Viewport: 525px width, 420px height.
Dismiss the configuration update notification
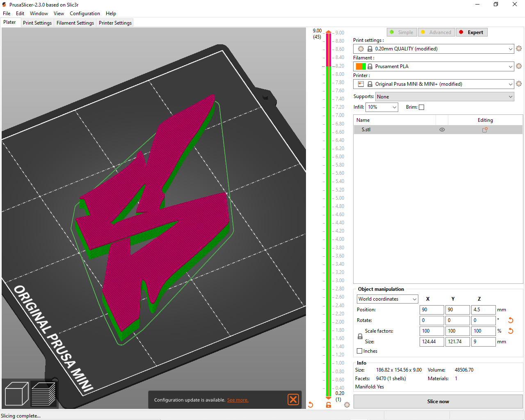[x=293, y=399]
